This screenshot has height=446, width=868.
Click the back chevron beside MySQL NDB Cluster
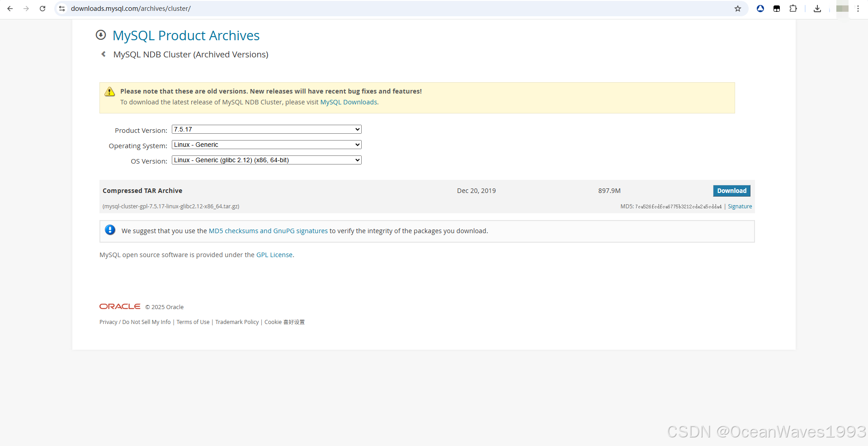(x=104, y=54)
